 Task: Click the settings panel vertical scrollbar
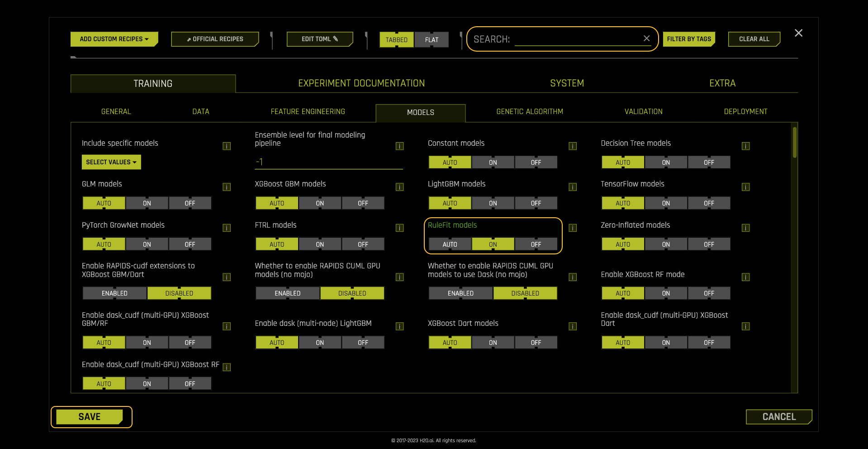(794, 142)
